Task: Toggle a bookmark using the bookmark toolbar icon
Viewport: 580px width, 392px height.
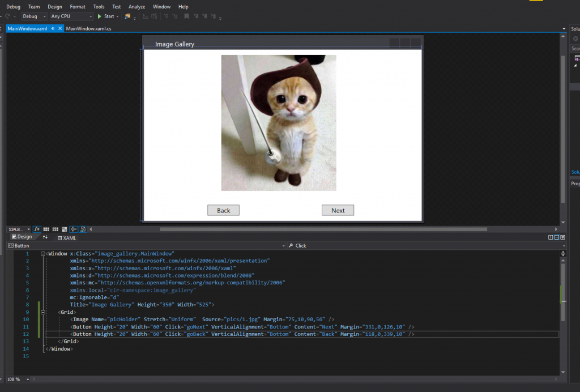Action: coord(186,16)
